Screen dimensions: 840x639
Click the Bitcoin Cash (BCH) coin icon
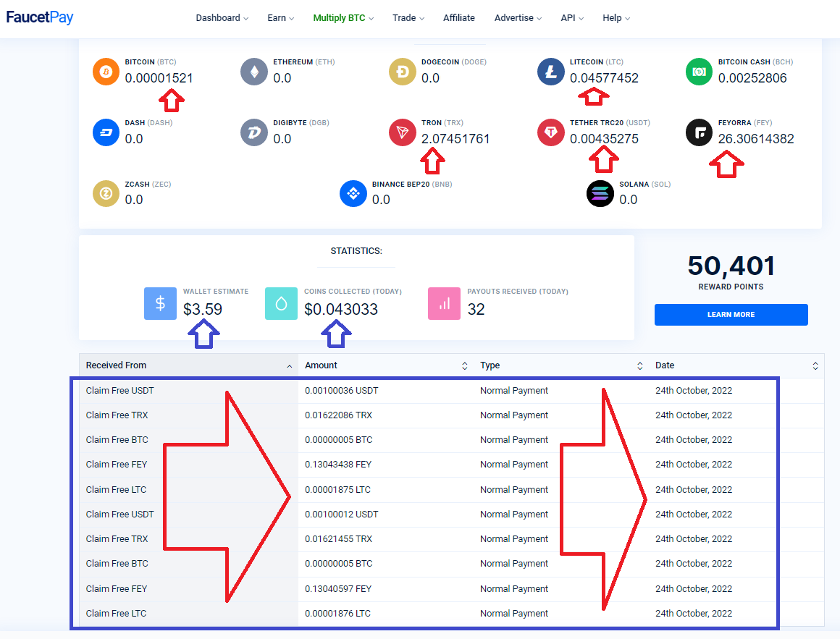[699, 72]
